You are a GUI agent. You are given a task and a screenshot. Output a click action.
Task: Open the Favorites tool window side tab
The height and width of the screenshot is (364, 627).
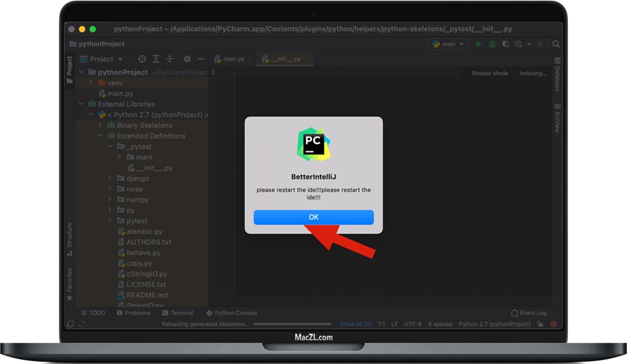pyautogui.click(x=70, y=284)
